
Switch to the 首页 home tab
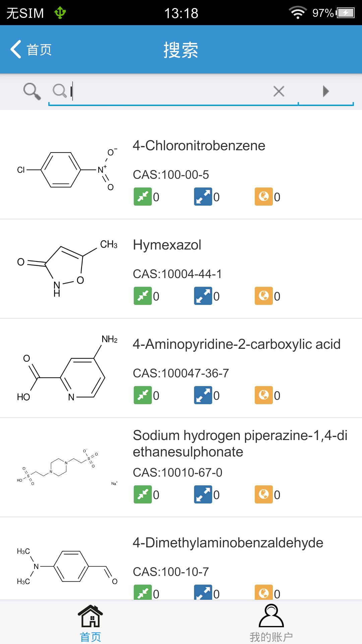[x=90, y=623]
